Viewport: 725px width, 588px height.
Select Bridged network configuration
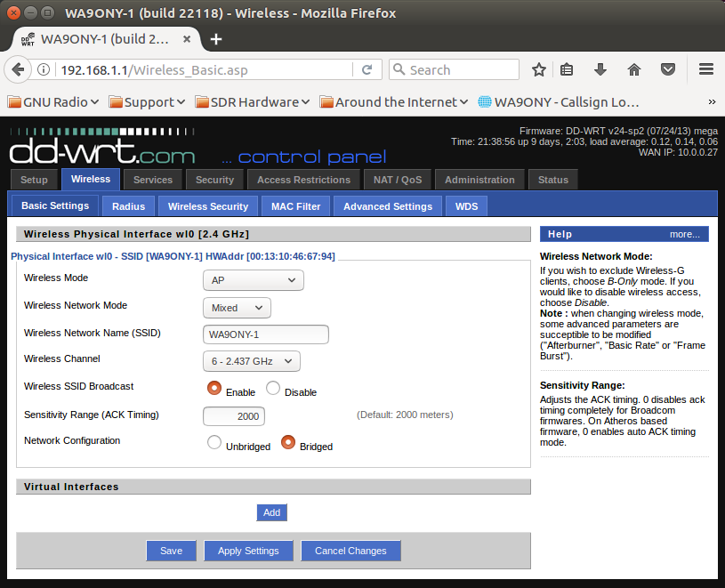point(288,442)
